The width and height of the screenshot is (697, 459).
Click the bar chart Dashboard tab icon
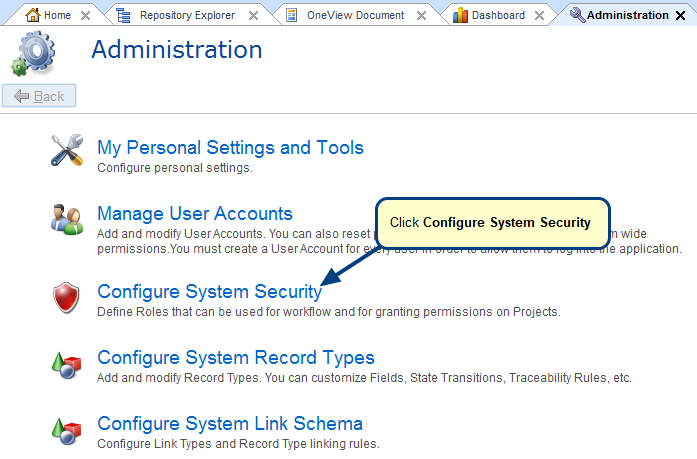pos(460,16)
